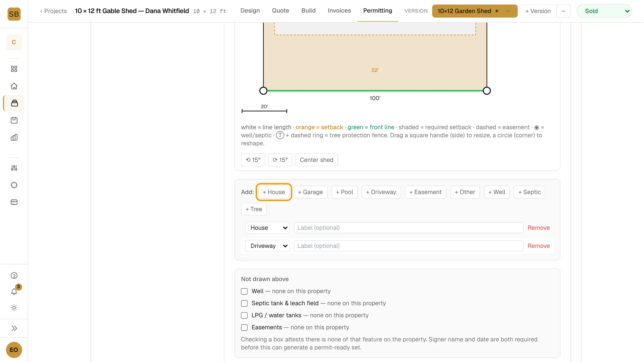This screenshot has width=644, height=362.
Task: Expand the sidebar with double chevron
Action: [14, 328]
